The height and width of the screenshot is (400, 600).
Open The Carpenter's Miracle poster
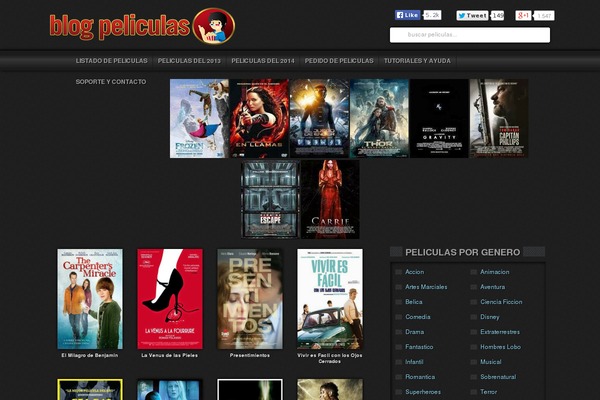(x=90, y=299)
